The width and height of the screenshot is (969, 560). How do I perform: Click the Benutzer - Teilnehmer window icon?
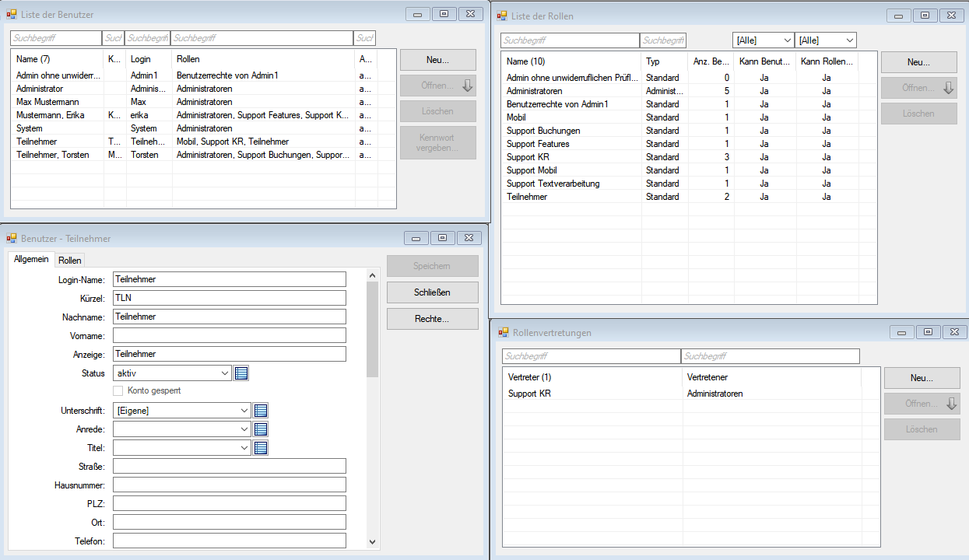point(12,239)
